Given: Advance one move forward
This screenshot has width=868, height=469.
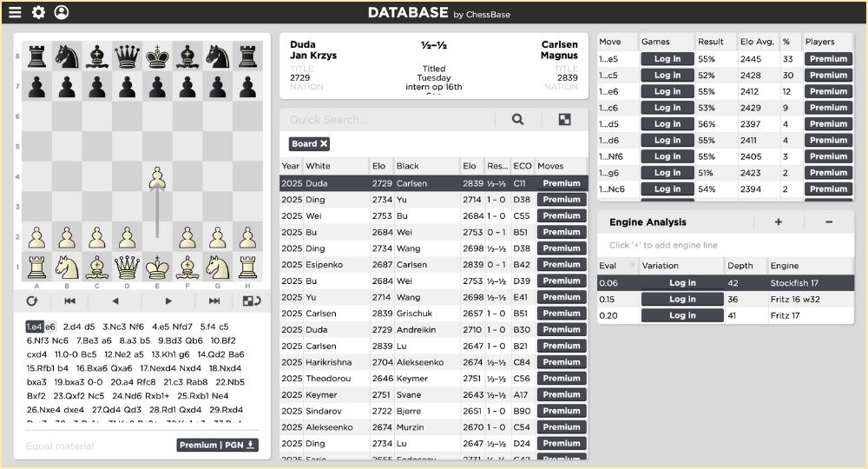Looking at the screenshot, I should coord(168,301).
